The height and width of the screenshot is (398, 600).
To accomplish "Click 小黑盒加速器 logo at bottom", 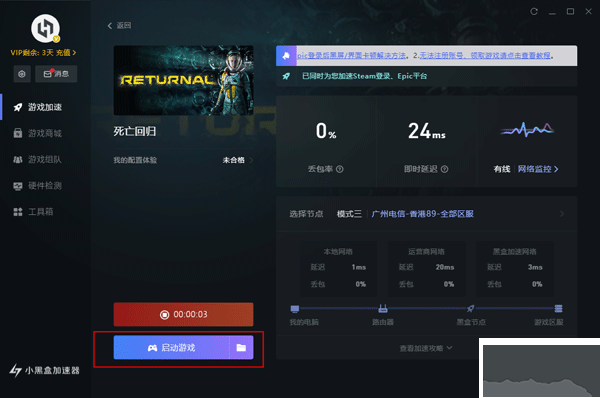I will click(44, 370).
